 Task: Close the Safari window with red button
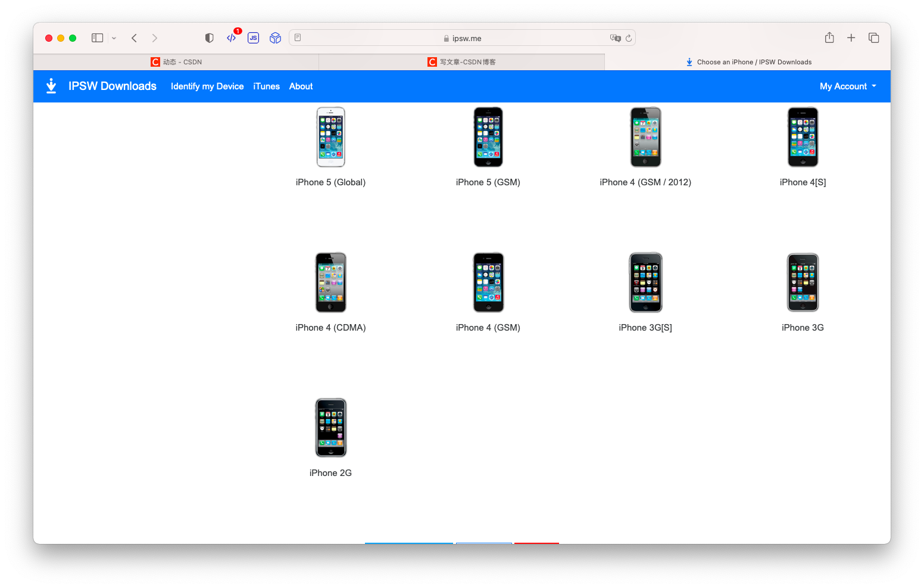[49, 38]
